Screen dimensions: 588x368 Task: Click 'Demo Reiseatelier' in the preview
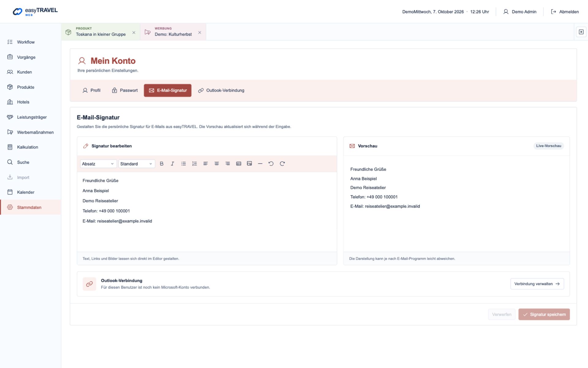point(368,188)
